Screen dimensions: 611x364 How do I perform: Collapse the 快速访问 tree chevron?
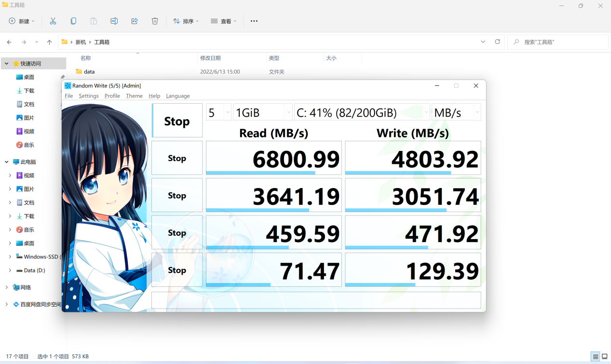6,64
